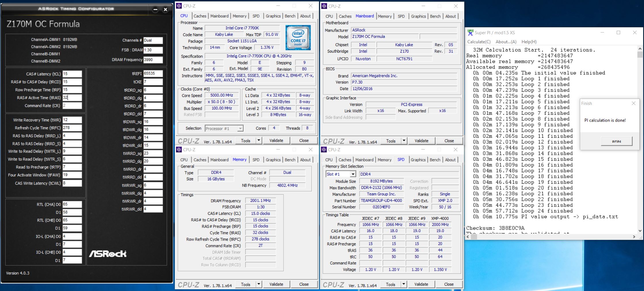Dismiss the Finish dialog using its X
The height and width of the screenshot is (291, 644).
point(633,103)
